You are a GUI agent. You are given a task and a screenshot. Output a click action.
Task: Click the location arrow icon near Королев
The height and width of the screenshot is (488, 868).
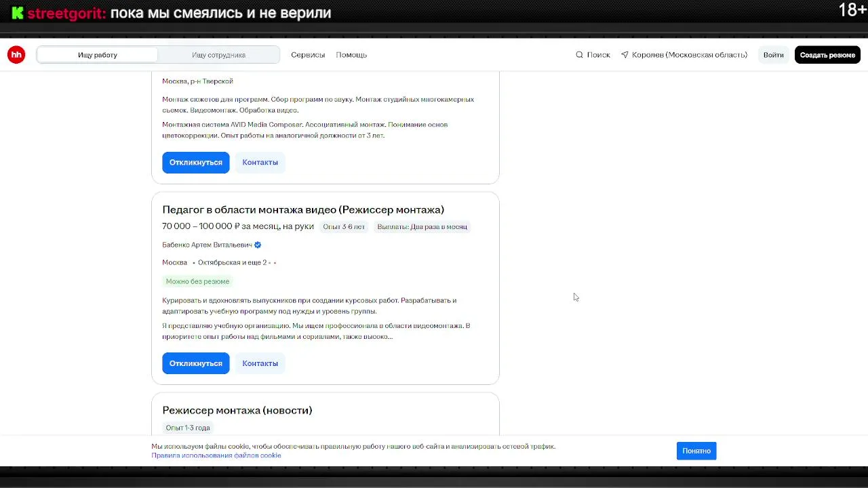(x=625, y=55)
